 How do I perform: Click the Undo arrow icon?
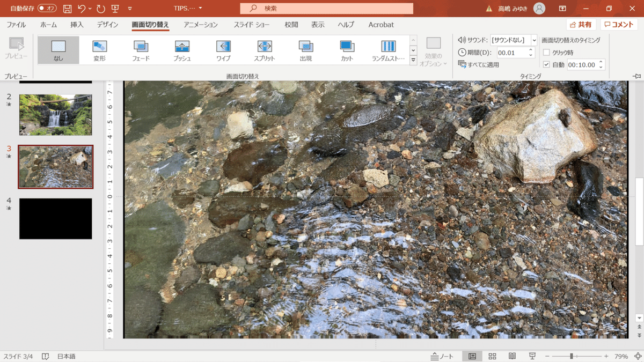pos(81,9)
